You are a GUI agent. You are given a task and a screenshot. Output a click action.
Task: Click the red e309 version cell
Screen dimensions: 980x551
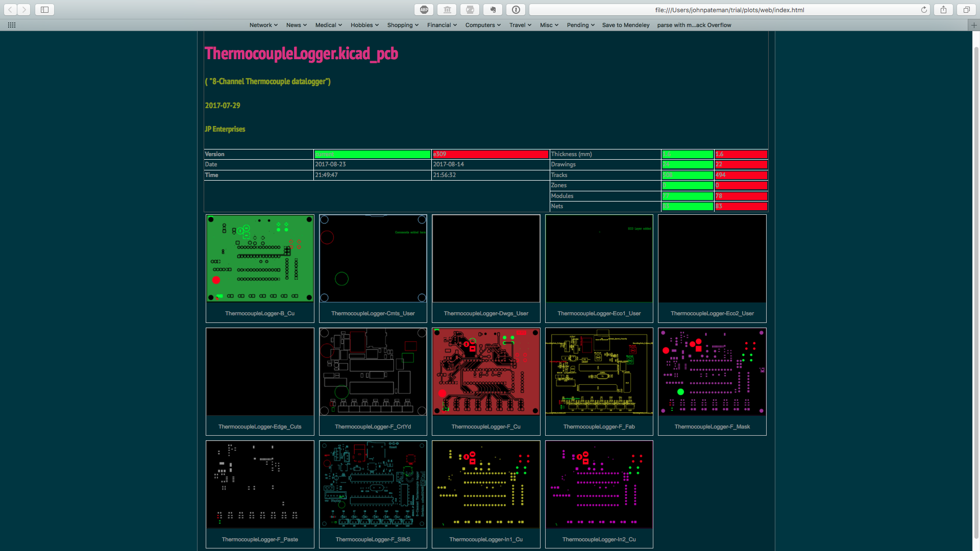click(491, 154)
